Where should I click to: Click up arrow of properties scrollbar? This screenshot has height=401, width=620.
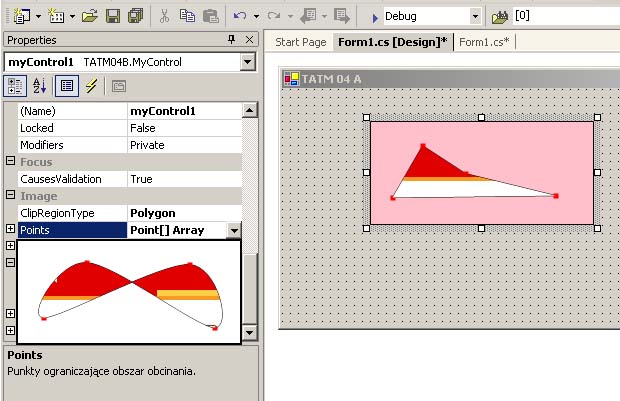(x=250, y=110)
